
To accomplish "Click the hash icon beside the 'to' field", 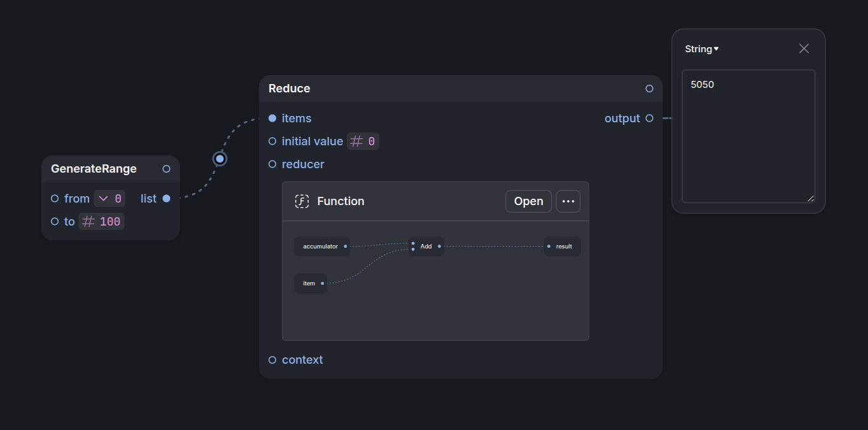I will point(89,222).
